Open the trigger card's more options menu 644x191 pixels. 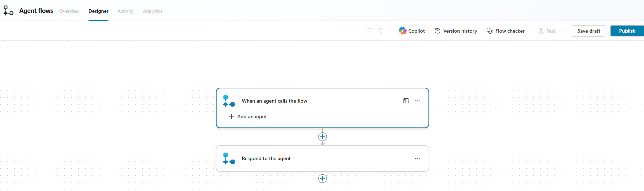tap(417, 101)
